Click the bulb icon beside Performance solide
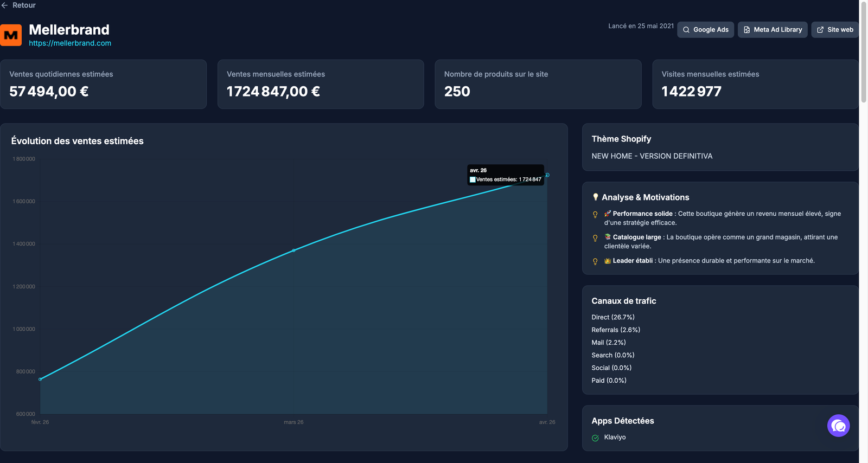 (x=595, y=214)
